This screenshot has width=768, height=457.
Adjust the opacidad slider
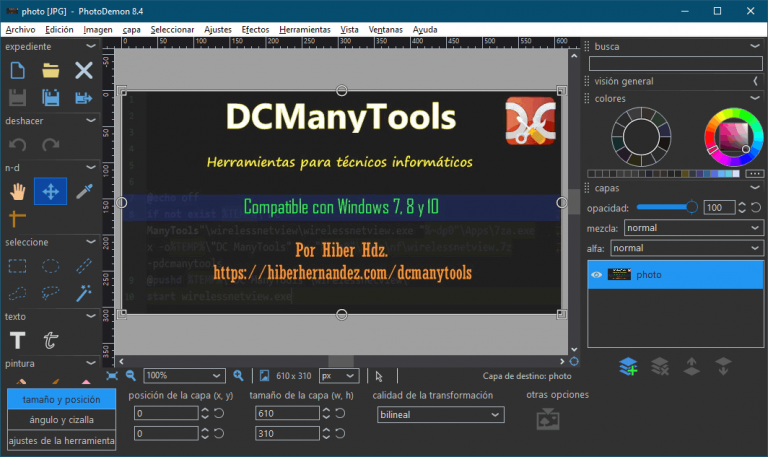pyautogui.click(x=667, y=208)
